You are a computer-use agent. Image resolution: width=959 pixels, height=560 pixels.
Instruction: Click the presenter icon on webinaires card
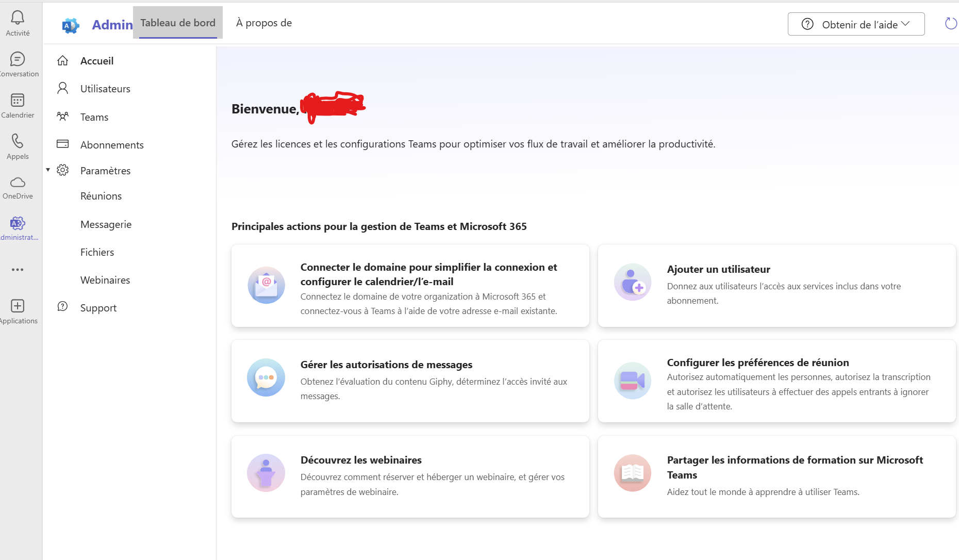click(266, 473)
